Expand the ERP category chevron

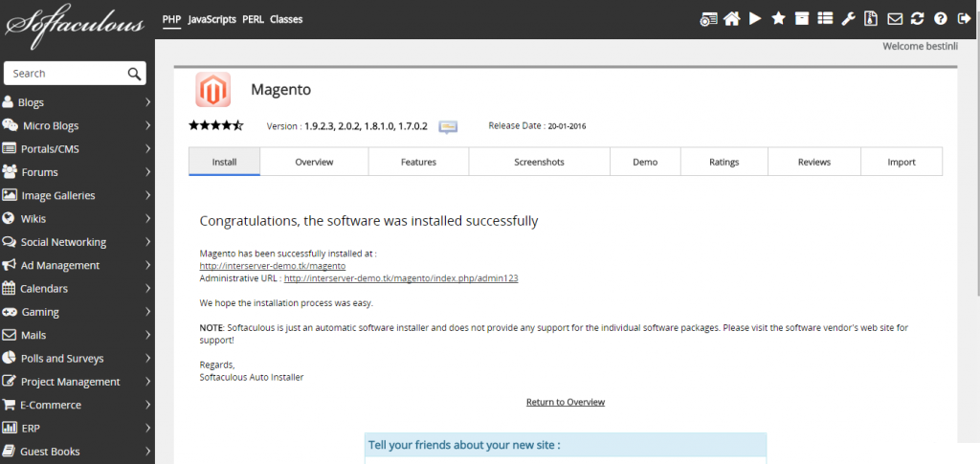coord(148,428)
